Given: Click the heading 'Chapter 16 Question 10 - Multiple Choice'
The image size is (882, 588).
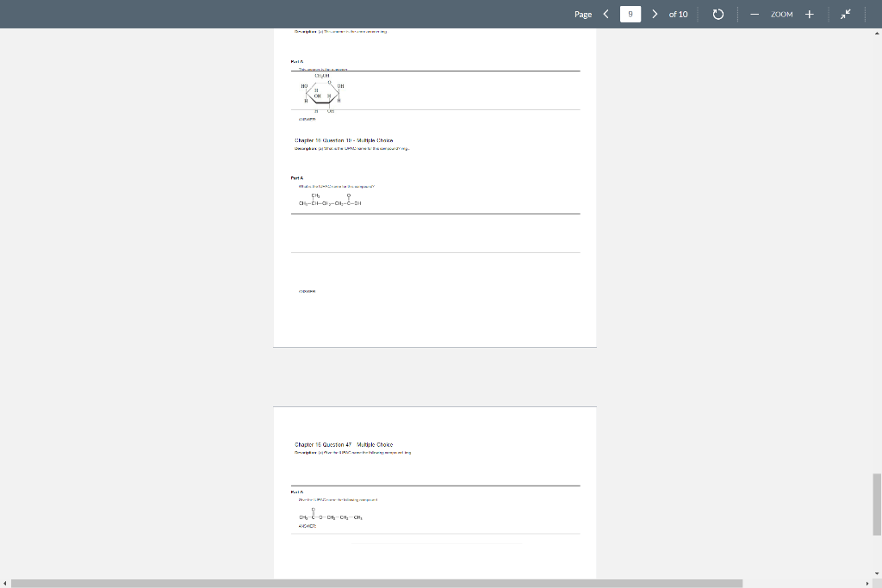Looking at the screenshot, I should (344, 140).
